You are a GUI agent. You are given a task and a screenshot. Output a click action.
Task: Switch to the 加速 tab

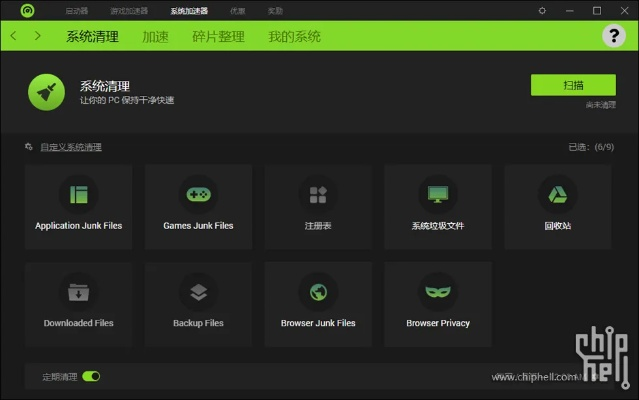pyautogui.click(x=155, y=37)
